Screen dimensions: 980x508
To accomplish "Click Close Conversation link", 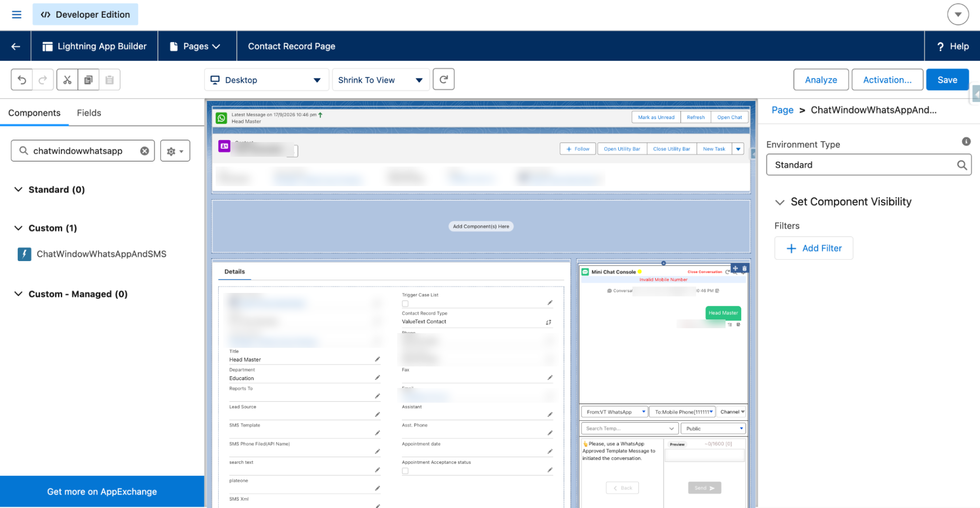I will pyautogui.click(x=704, y=272).
